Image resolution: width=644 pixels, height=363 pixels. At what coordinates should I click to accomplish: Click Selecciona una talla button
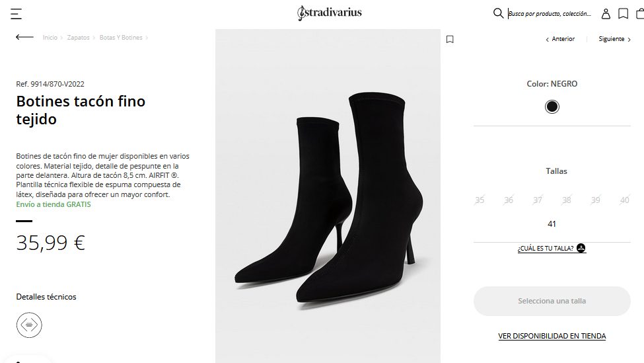552,301
